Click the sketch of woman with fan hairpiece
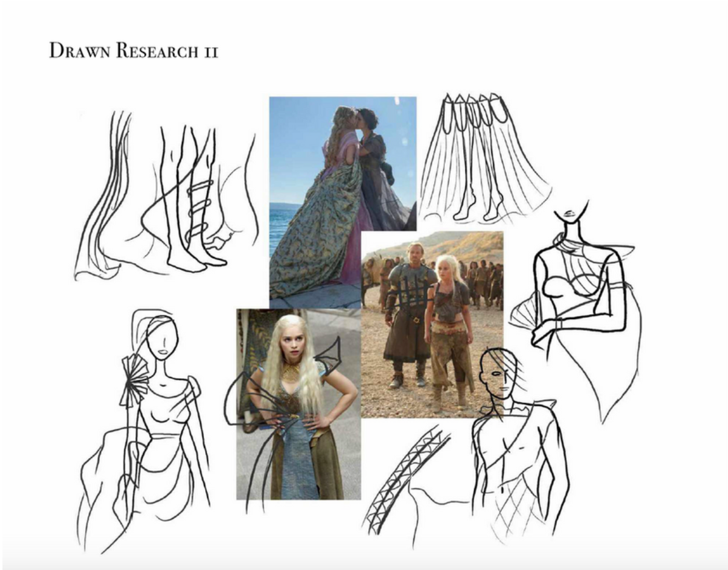Viewport: 728px width, 570px height. [144, 431]
